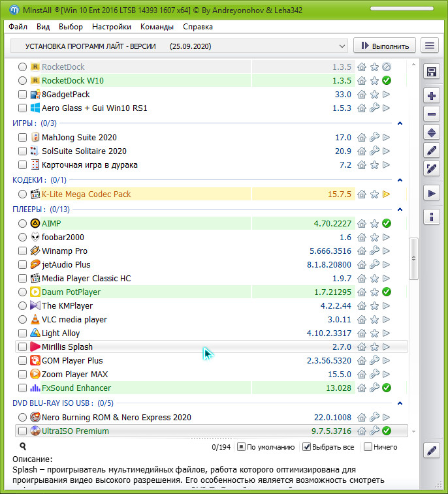Open the Справка menu
This screenshot has width=448, height=494.
coord(198,27)
